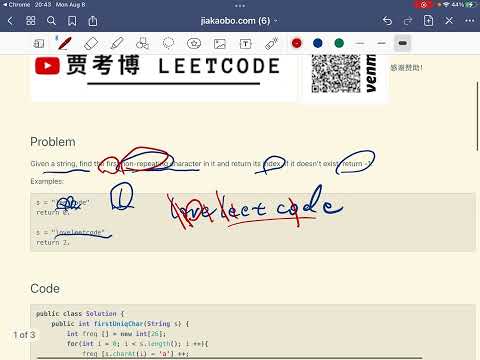The height and width of the screenshot is (360, 480).
Task: Click the YouTube logo in banner
Action: point(47,66)
